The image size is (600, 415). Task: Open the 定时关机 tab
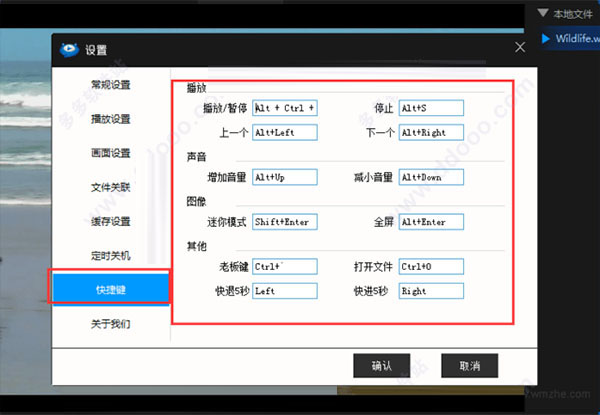[x=111, y=256]
